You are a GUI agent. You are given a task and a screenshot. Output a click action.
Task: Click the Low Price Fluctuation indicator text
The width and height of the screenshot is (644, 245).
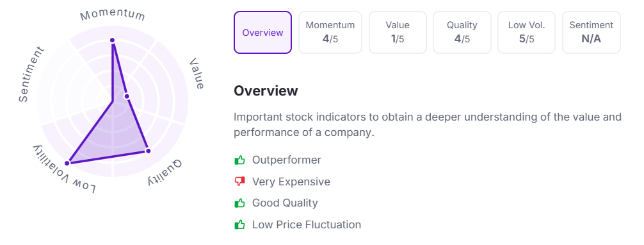(x=307, y=225)
